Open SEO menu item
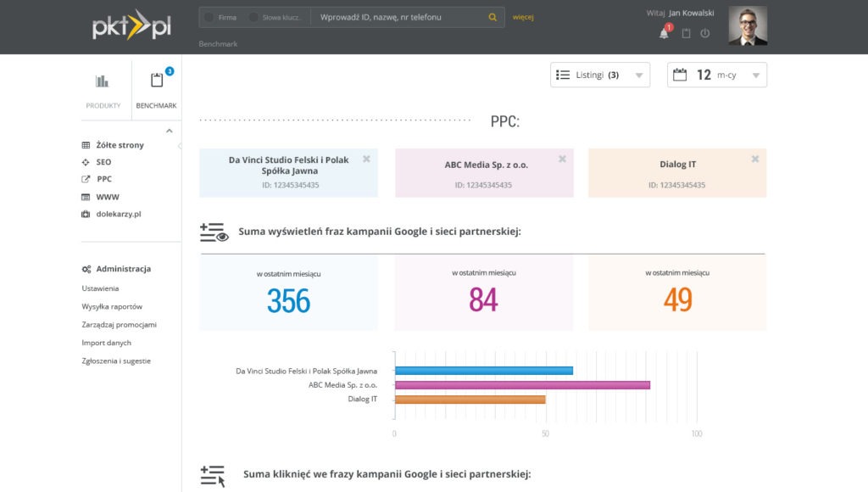Screen dimensions: 868x492 point(103,162)
